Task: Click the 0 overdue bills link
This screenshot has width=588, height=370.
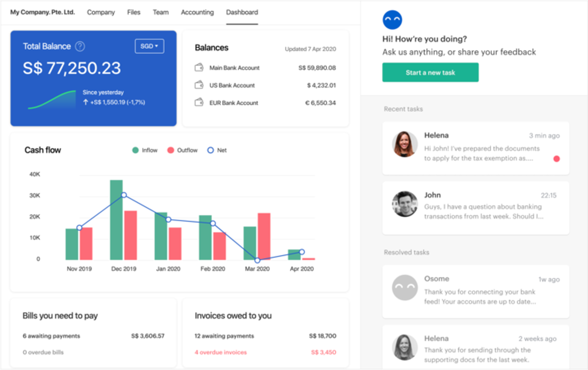Action: (43, 352)
